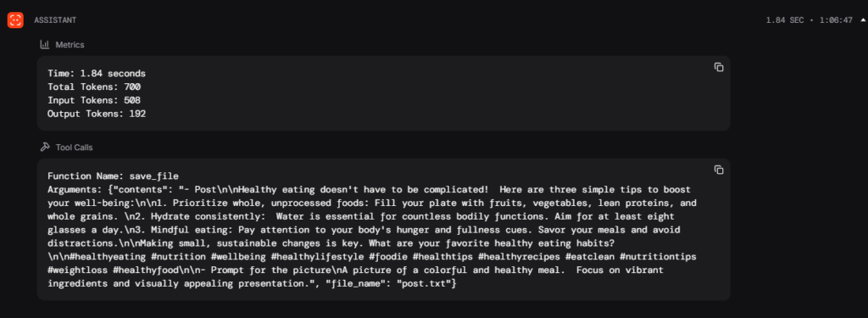Viewport: 868px width, 318px height.
Task: Copy the Tool Calls block contents
Action: click(719, 170)
